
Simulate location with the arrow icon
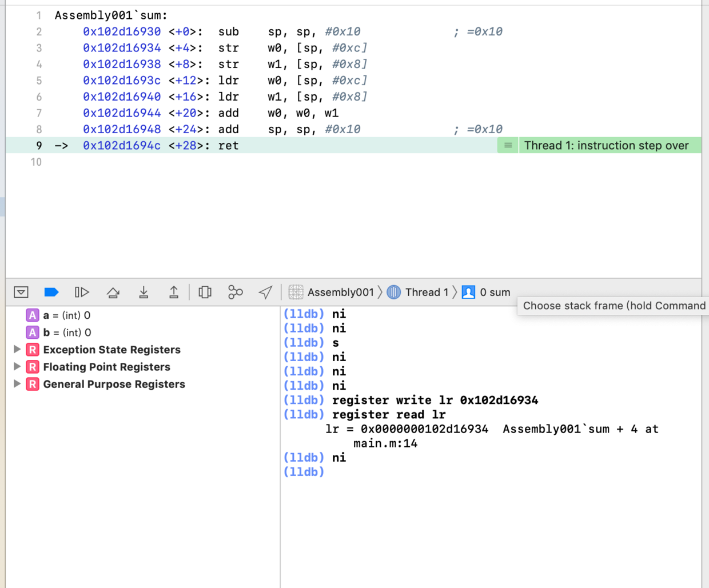pyautogui.click(x=265, y=292)
